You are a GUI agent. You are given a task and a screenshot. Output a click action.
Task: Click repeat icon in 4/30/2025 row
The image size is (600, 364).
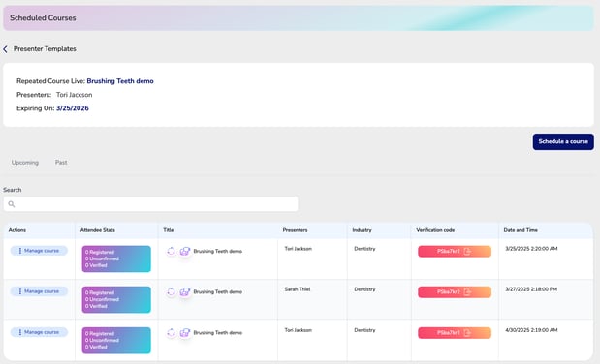pyautogui.click(x=171, y=333)
